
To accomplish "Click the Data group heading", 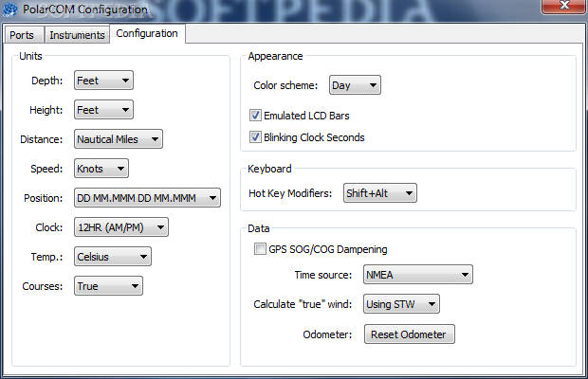I will [258, 228].
